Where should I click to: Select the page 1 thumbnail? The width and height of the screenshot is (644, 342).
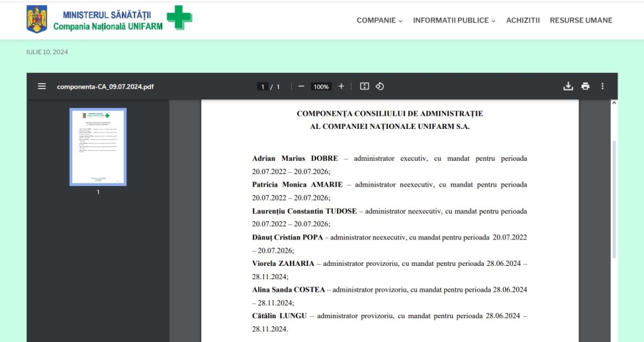click(98, 147)
